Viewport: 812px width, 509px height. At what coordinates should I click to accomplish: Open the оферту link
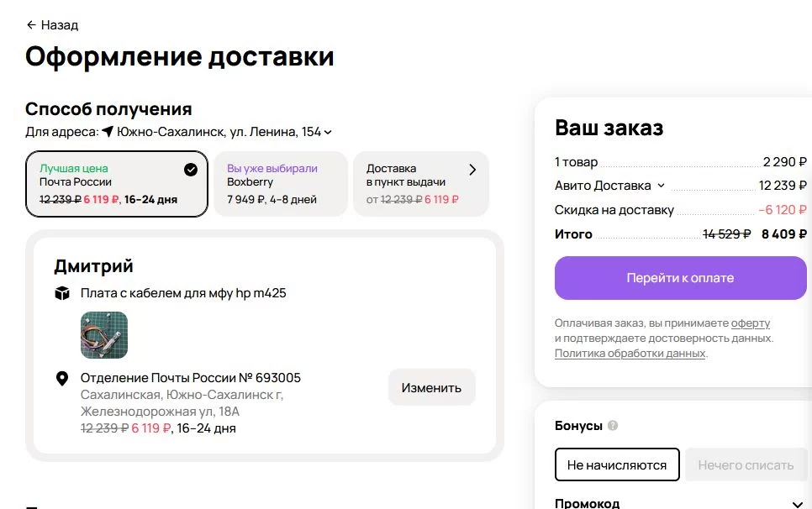750,323
